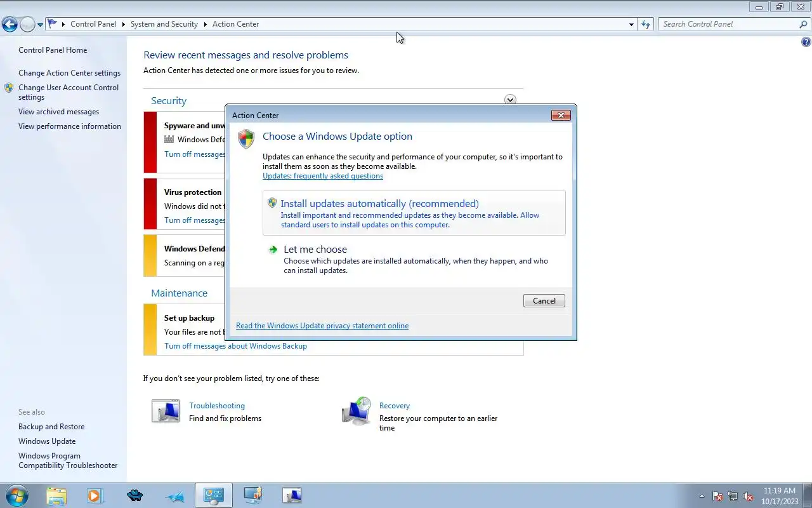Open the monitor with box taskbar icon
Image resolution: width=812 pixels, height=508 pixels.
tap(252, 495)
